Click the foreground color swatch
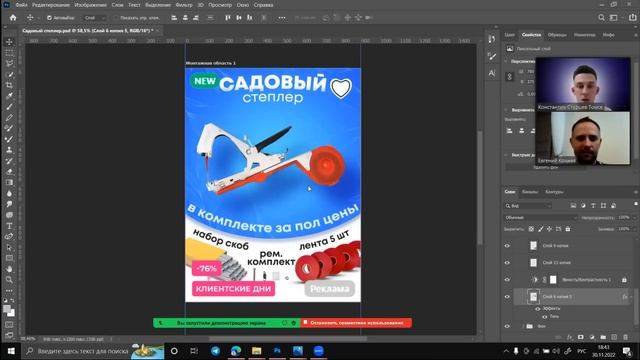Image resolution: width=640 pixels, height=360 pixels. coord(7,309)
